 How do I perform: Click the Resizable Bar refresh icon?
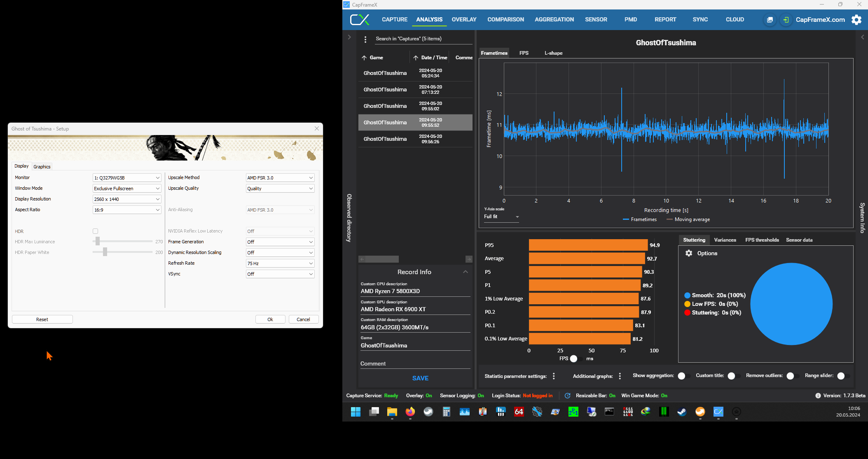pyautogui.click(x=567, y=396)
